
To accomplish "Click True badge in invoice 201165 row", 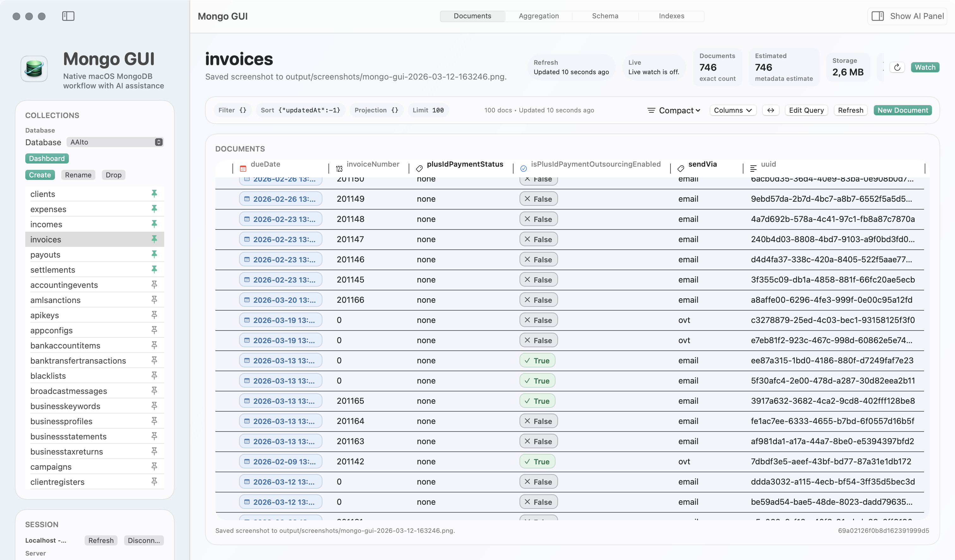I will coord(537,401).
